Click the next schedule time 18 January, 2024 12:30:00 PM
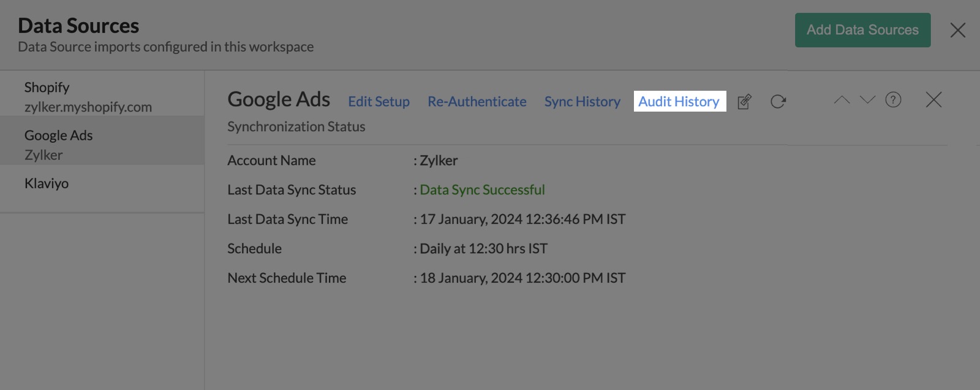The image size is (980, 390). click(522, 278)
